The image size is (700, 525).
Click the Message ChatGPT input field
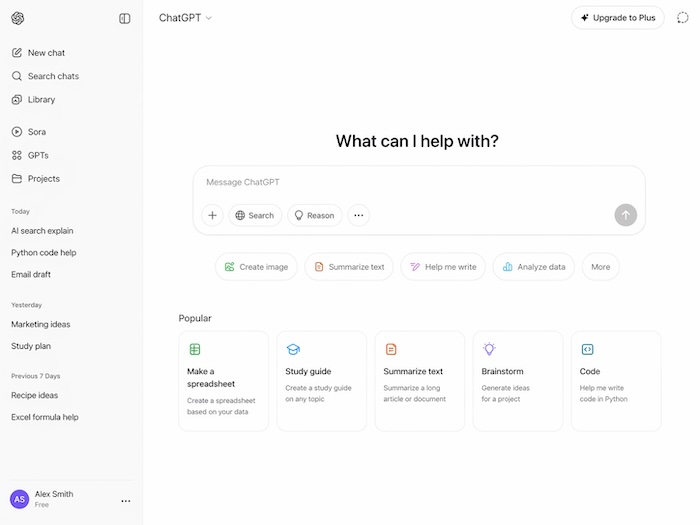tap(419, 182)
